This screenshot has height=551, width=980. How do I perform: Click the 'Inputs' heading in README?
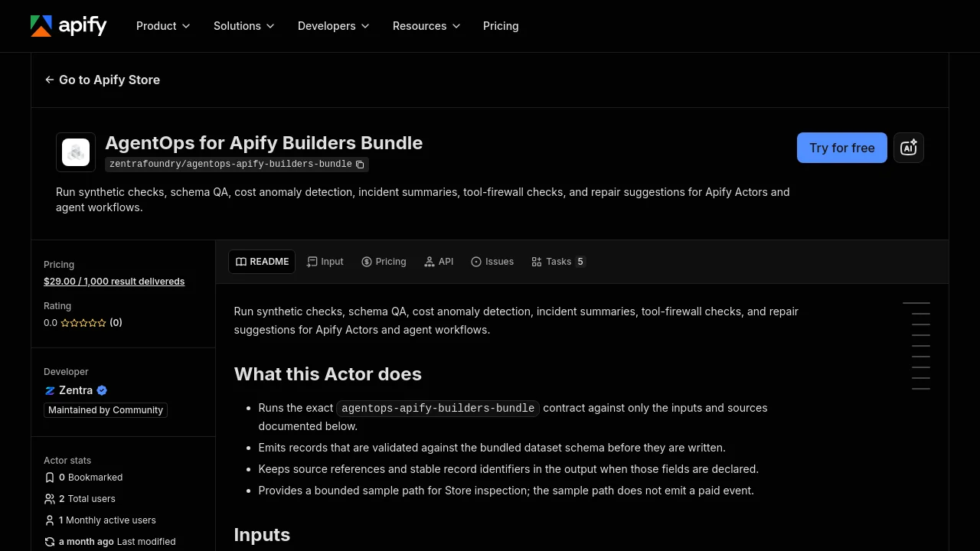[x=262, y=535]
